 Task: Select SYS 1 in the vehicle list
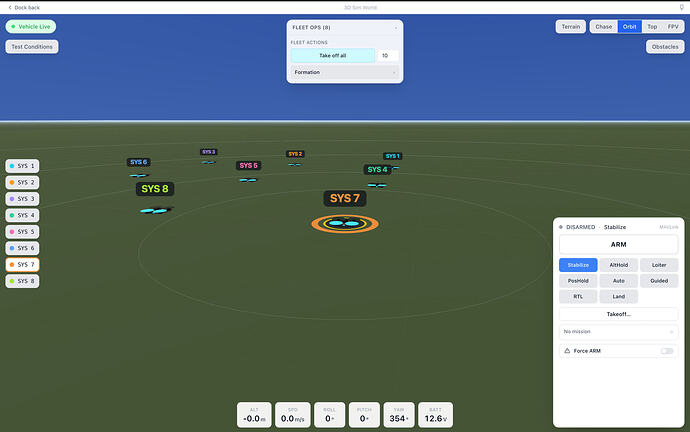[x=22, y=166]
